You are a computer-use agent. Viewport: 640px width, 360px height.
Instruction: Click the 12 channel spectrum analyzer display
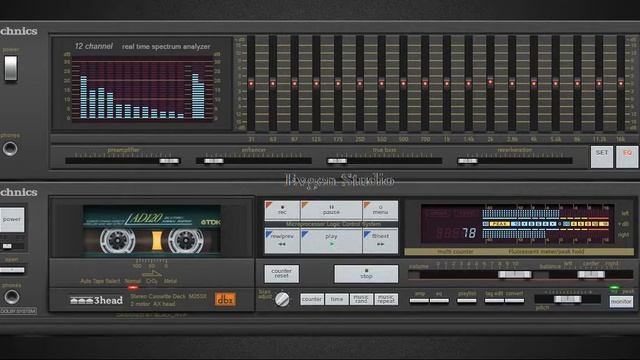(x=142, y=89)
